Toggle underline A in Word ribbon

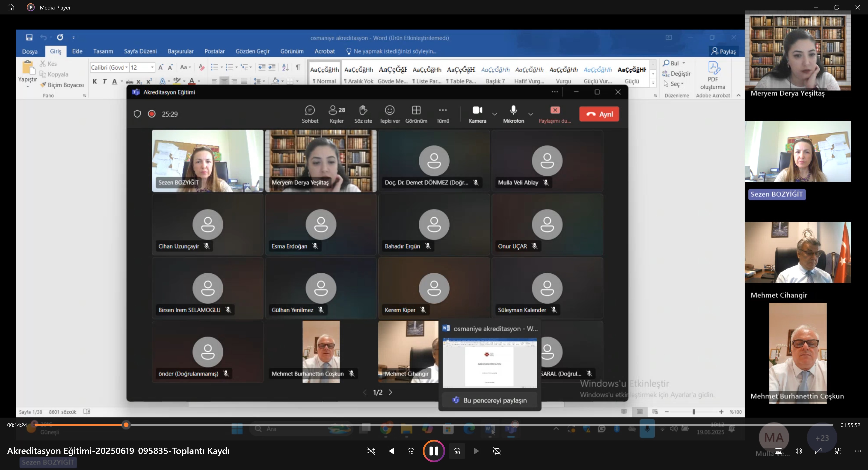115,81
